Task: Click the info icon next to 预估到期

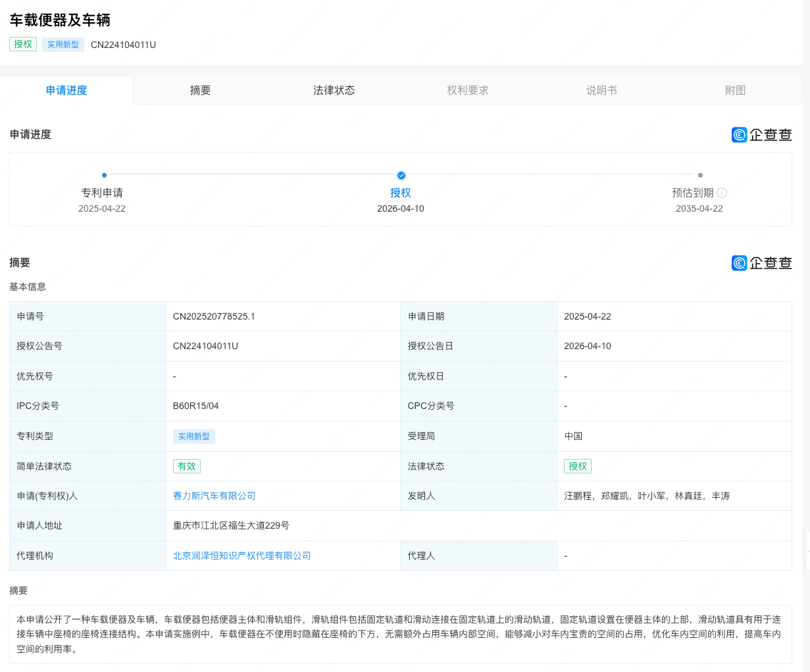Action: [722, 193]
